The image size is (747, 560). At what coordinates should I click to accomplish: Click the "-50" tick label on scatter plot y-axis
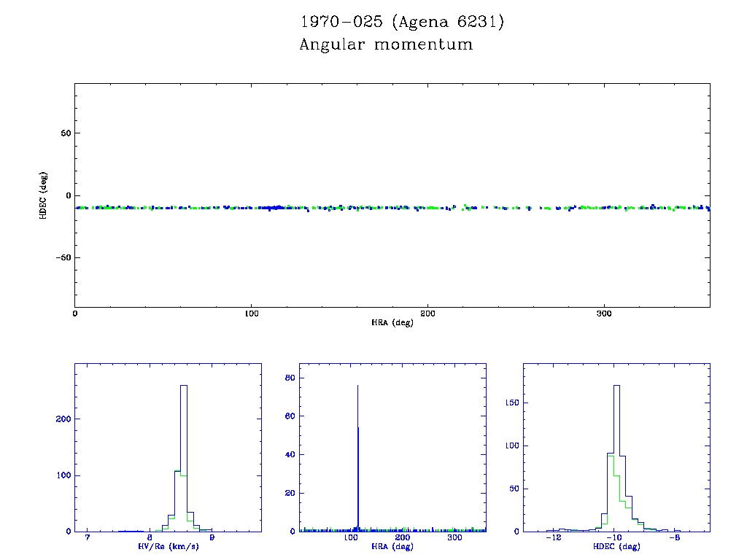(62, 258)
